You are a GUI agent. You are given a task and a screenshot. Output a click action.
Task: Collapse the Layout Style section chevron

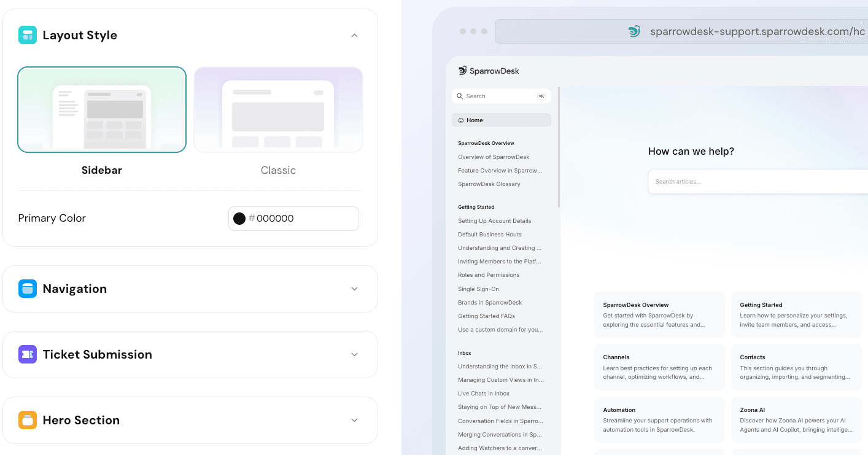pyautogui.click(x=354, y=35)
